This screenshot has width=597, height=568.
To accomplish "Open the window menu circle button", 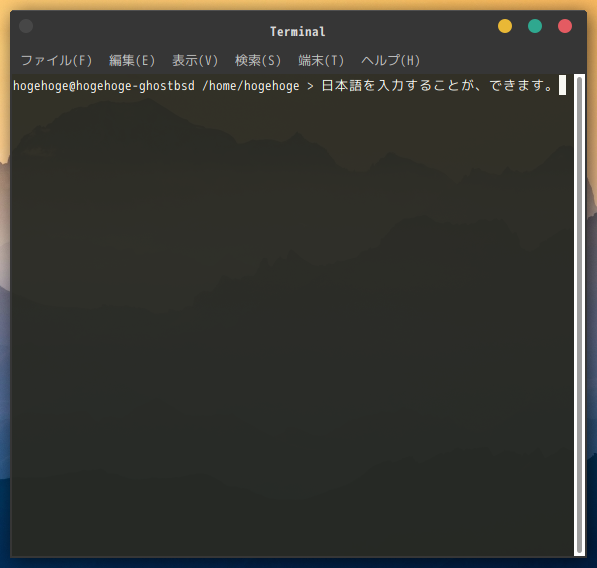I will click(26, 26).
